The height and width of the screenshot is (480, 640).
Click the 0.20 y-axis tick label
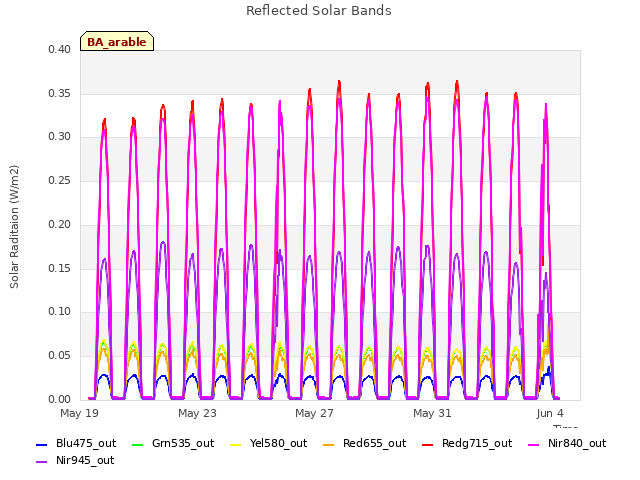(60, 224)
